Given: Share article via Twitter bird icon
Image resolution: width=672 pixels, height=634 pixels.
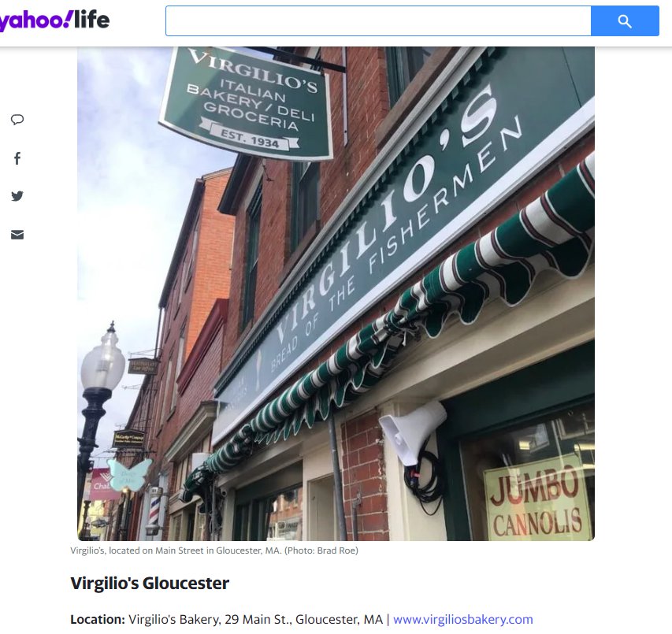Looking at the screenshot, I should pyautogui.click(x=17, y=196).
